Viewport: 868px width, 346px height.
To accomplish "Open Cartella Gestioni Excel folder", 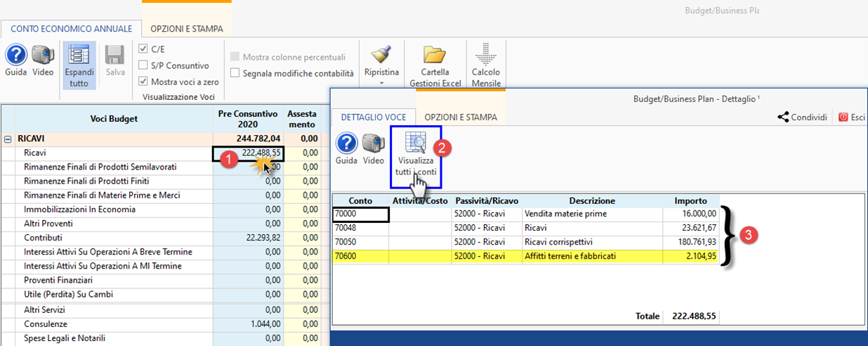I will tap(435, 56).
